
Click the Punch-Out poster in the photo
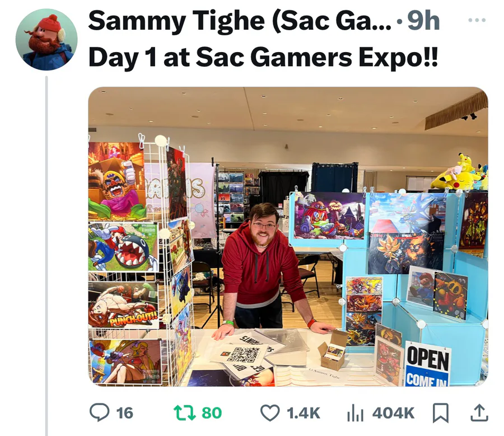[124, 304]
